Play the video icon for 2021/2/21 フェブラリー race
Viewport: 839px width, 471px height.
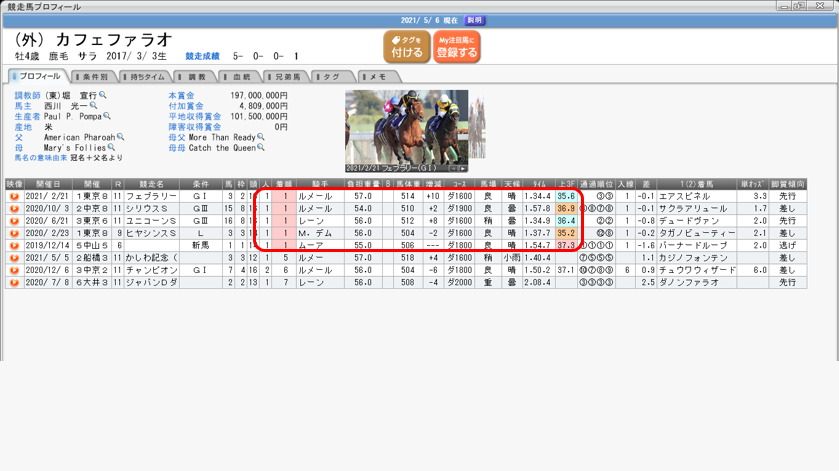coord(14,197)
